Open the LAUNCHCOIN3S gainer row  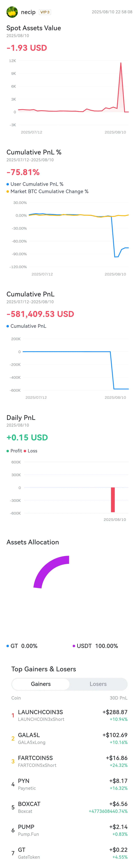click(x=69, y=715)
